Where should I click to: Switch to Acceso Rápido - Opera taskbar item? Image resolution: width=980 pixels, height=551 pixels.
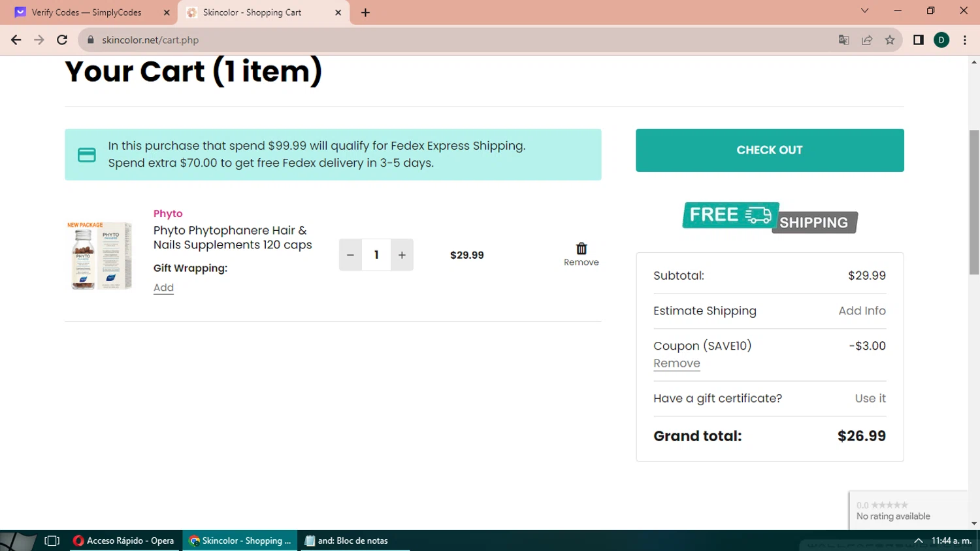pyautogui.click(x=124, y=541)
